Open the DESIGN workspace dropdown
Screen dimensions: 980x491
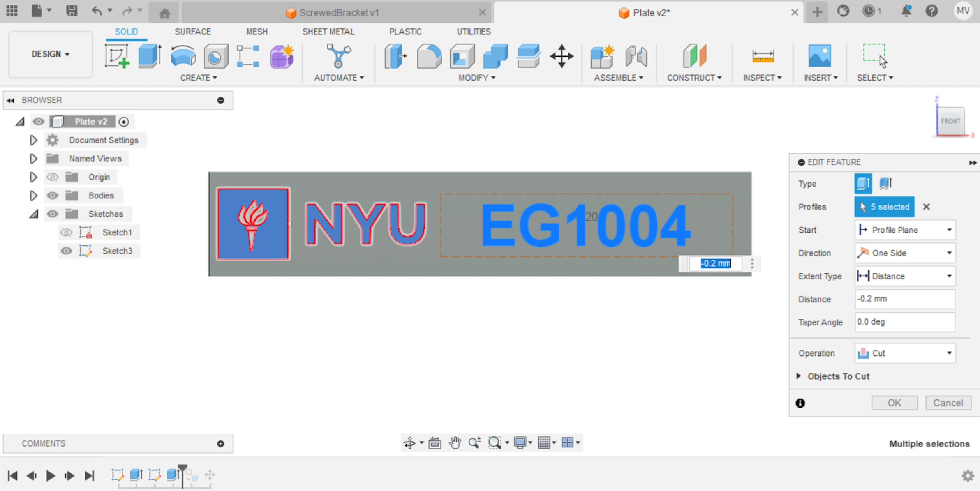50,54
